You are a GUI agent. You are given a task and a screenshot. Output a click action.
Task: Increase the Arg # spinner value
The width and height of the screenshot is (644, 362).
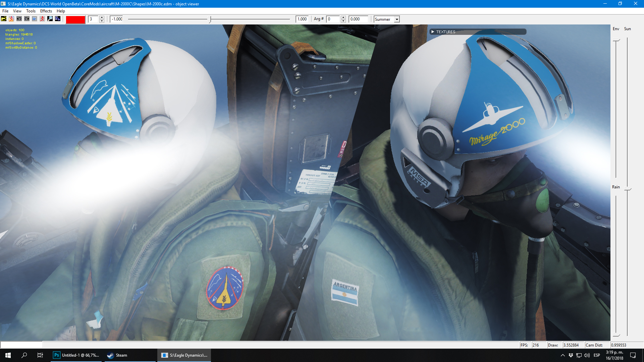[343, 17]
